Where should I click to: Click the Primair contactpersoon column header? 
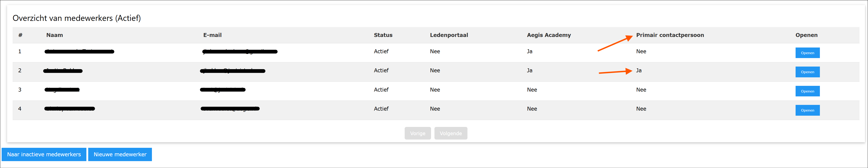tap(670, 35)
